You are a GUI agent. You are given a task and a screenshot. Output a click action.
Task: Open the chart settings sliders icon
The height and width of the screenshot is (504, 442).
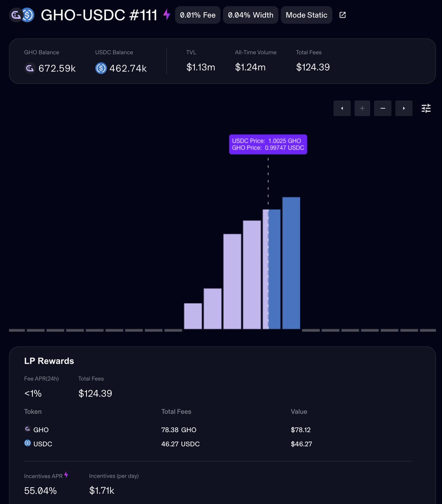pyautogui.click(x=426, y=108)
